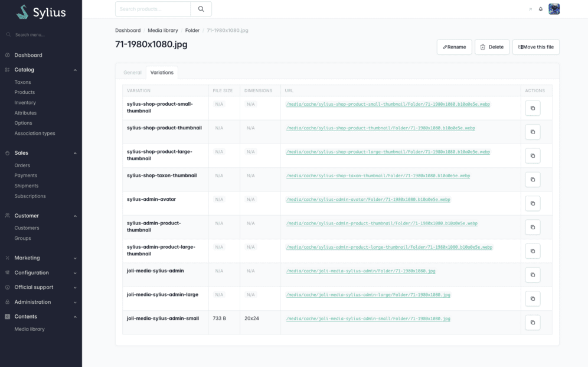Click the Delete button
The height and width of the screenshot is (367, 588).
point(492,47)
